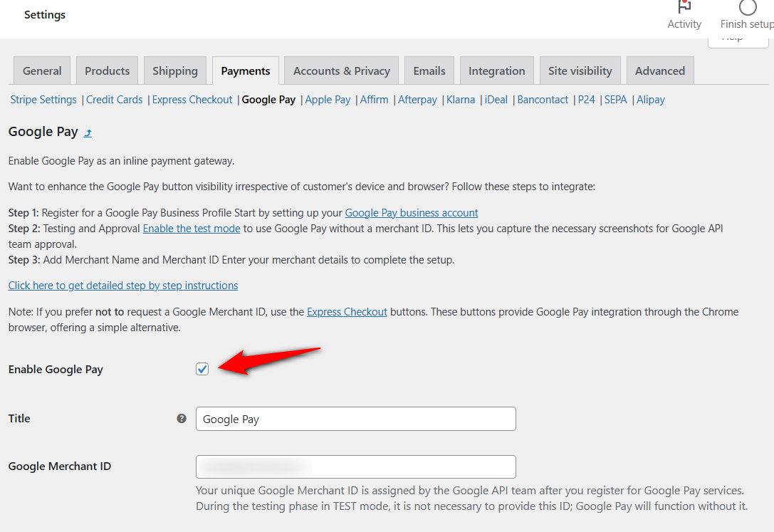
Task: Click the arrow icon next to Google Pay heading
Action: 88,132
